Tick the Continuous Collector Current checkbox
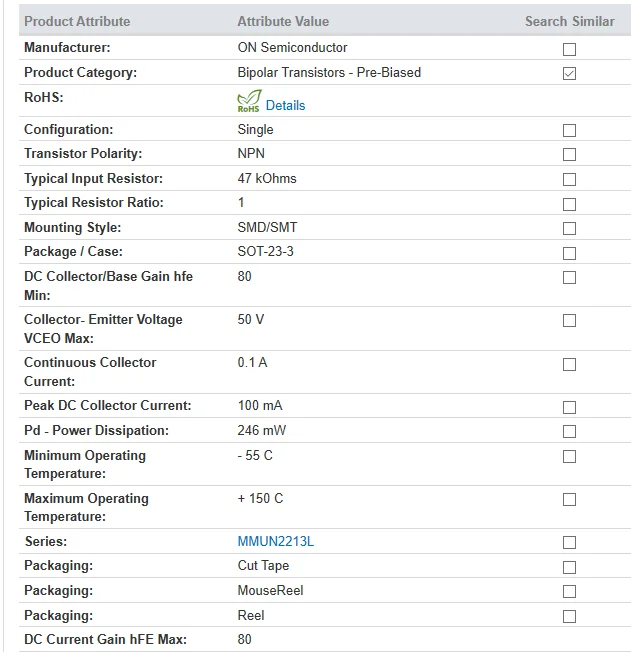 click(569, 364)
